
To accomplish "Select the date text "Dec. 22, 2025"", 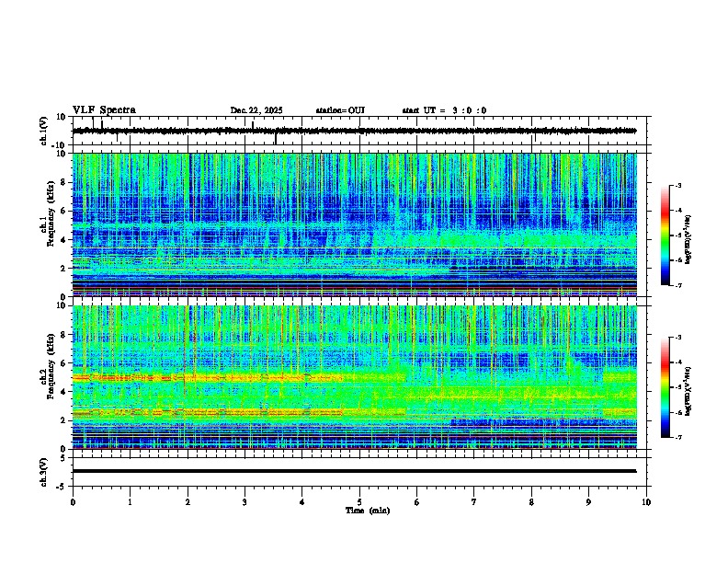I will pyautogui.click(x=256, y=110).
